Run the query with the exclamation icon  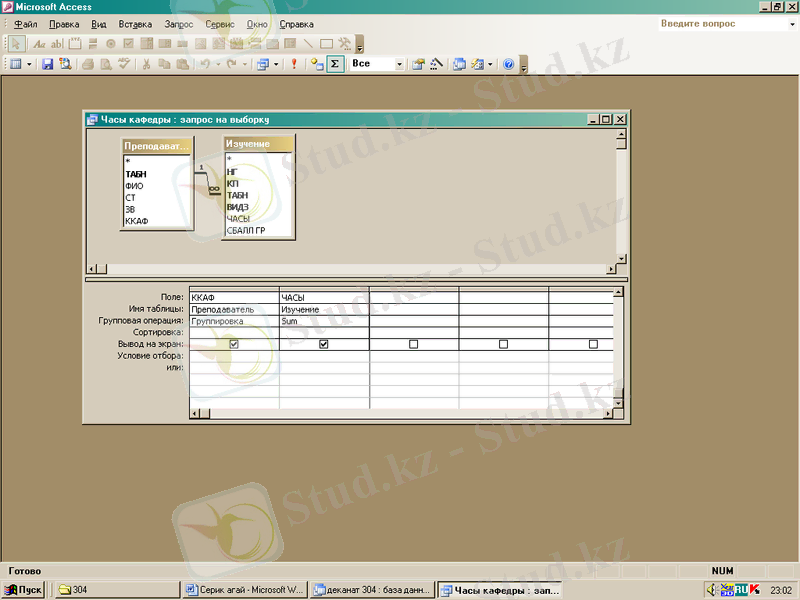pos(294,64)
